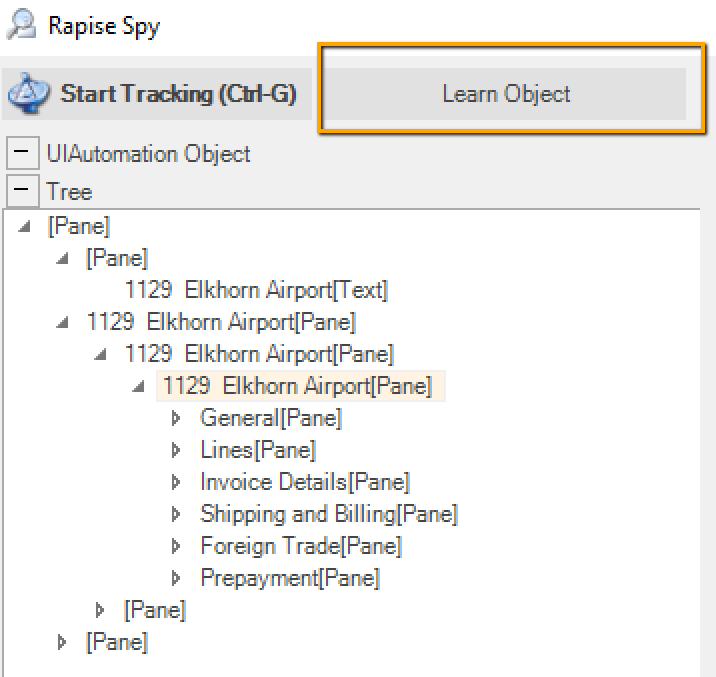716x677 pixels.
Task: Expand the Lines[Pane] node
Action: click(x=177, y=450)
